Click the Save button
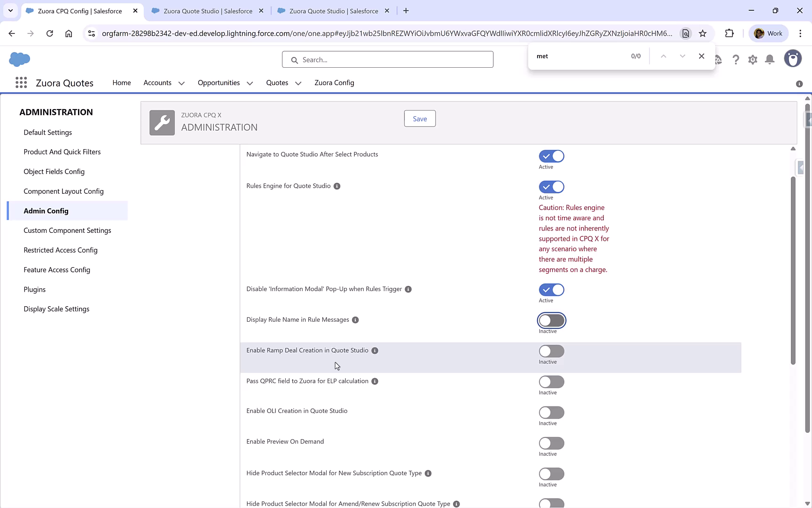The width and height of the screenshot is (812, 508). tap(419, 119)
